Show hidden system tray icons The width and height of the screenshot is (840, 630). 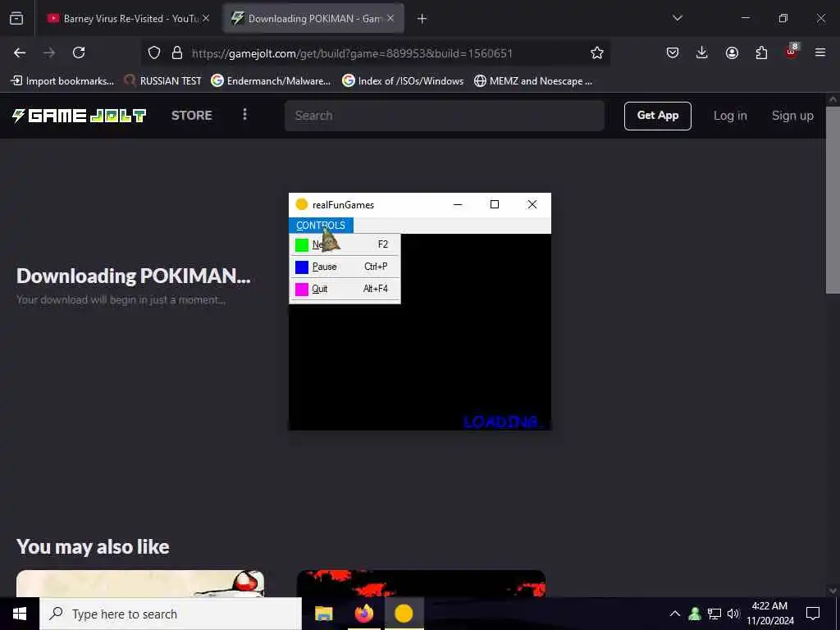[675, 614]
